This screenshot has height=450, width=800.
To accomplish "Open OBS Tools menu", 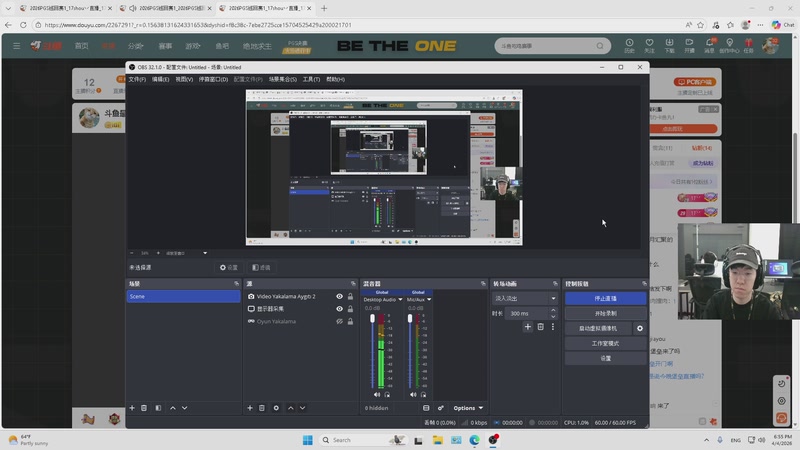I will 311,79.
